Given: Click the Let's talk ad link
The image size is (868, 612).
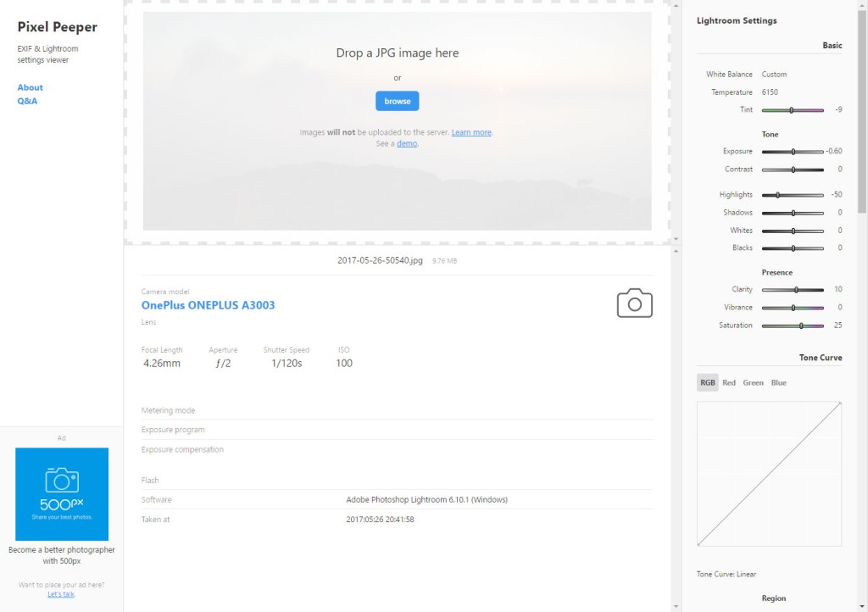Looking at the screenshot, I should [61, 594].
